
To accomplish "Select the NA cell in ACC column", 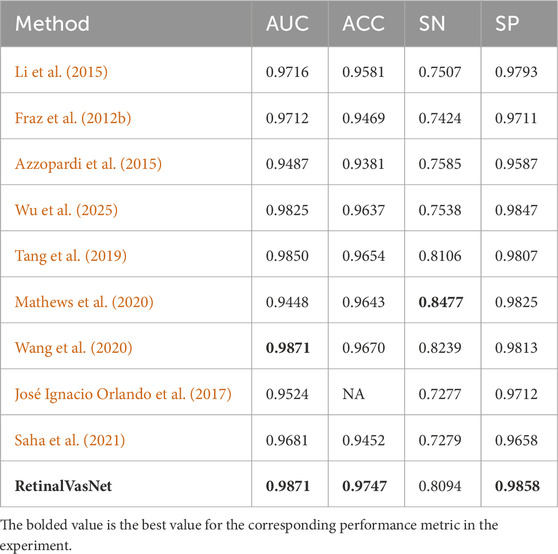I will tap(353, 394).
